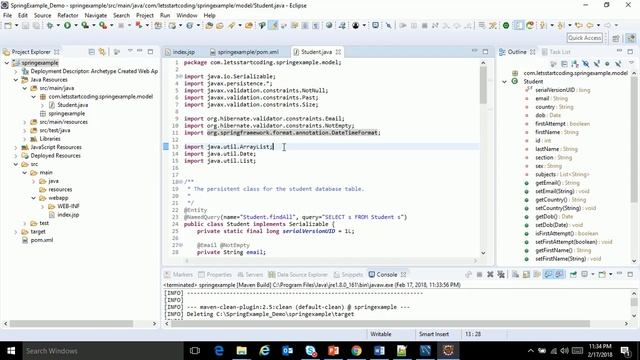Image resolution: width=640 pixels, height=360 pixels.
Task: Click the editor vertical scrollbar thumb
Action: coord(483,85)
